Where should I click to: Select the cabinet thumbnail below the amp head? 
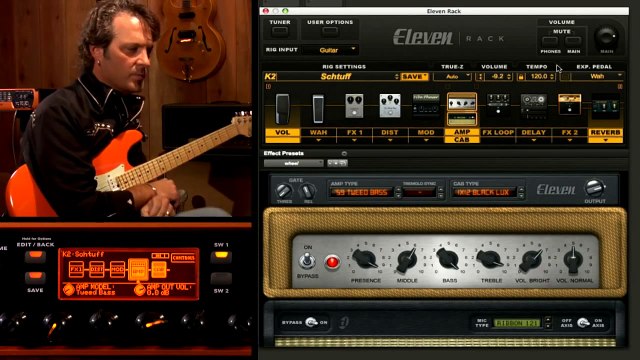(x=462, y=119)
